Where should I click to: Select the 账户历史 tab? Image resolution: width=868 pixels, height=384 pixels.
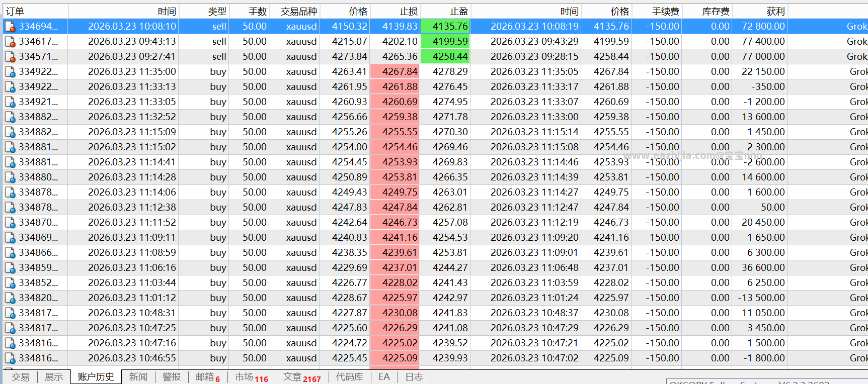96,377
